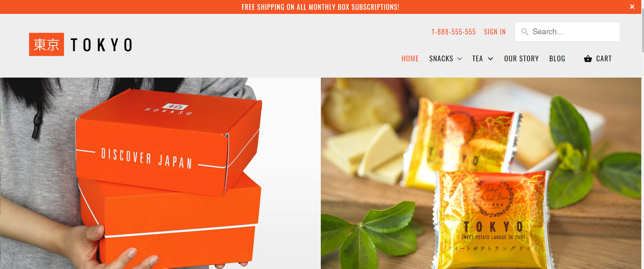Open the sweet potato langue de chat image
Viewport: 644px width, 269px height.
pos(481,173)
